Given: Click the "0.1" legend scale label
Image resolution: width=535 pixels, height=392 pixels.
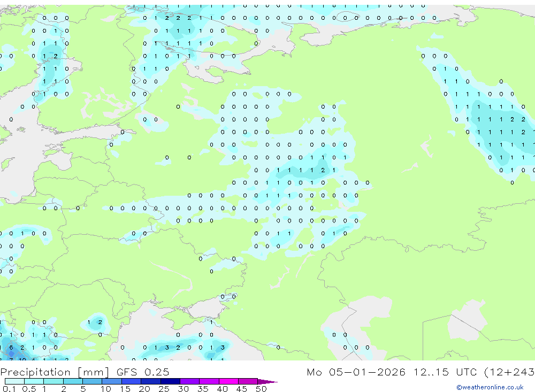Looking at the screenshot, I should (x=9, y=389).
